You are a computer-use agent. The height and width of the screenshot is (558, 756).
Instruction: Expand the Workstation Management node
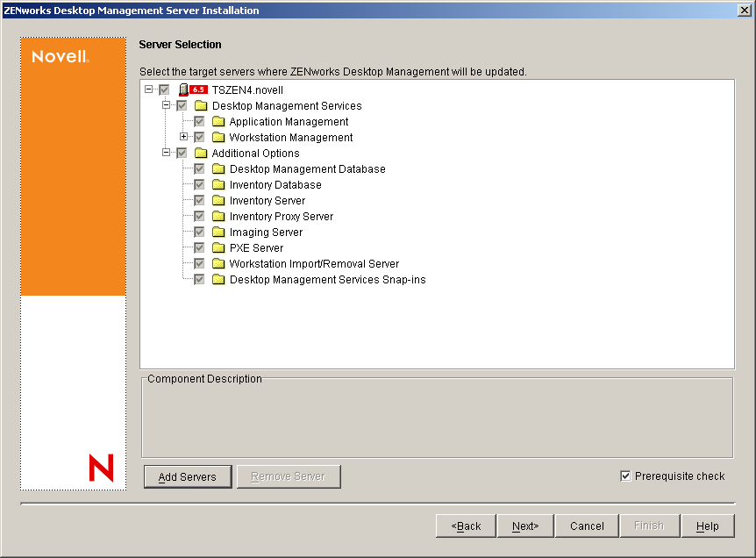tap(183, 137)
